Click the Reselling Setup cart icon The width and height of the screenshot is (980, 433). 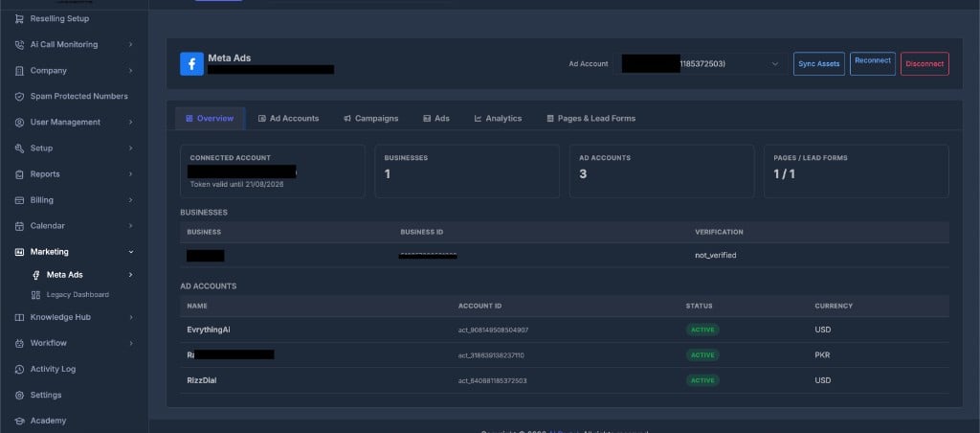[x=19, y=19]
